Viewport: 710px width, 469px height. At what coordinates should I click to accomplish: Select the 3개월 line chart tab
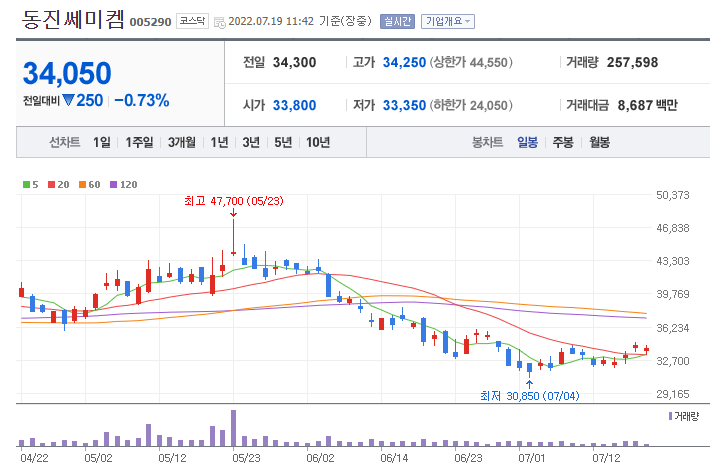[x=182, y=143]
